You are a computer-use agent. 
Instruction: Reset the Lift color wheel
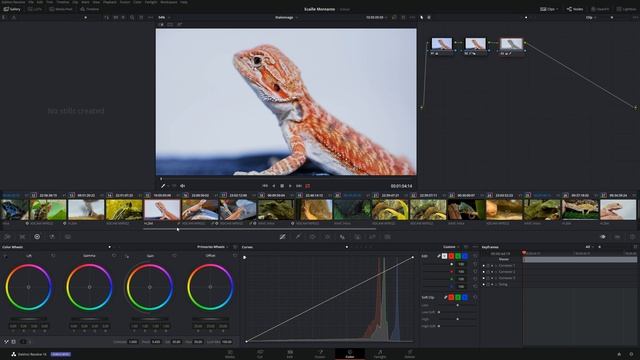pyautogui.click(x=53, y=256)
